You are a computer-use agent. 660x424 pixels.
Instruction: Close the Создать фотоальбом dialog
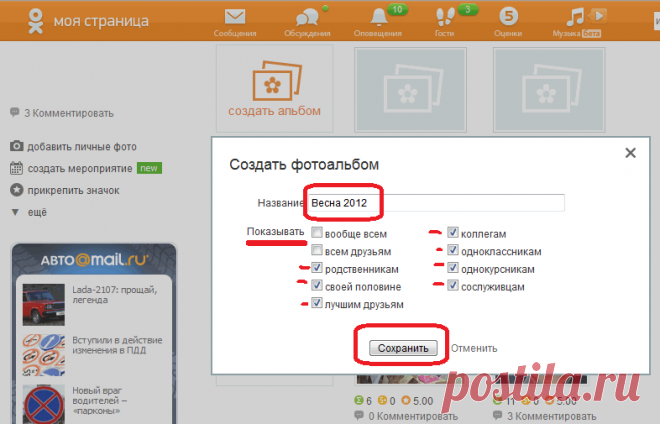tap(630, 152)
